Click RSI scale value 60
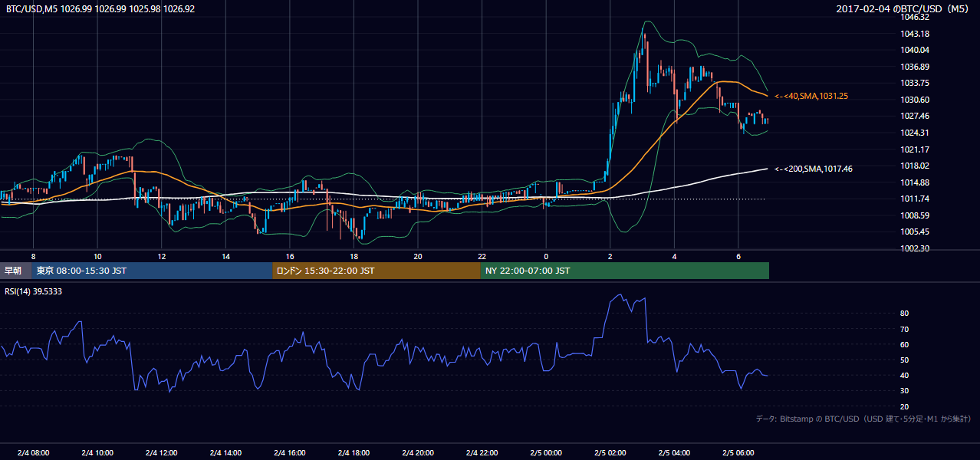The width and height of the screenshot is (980, 460). (905, 344)
